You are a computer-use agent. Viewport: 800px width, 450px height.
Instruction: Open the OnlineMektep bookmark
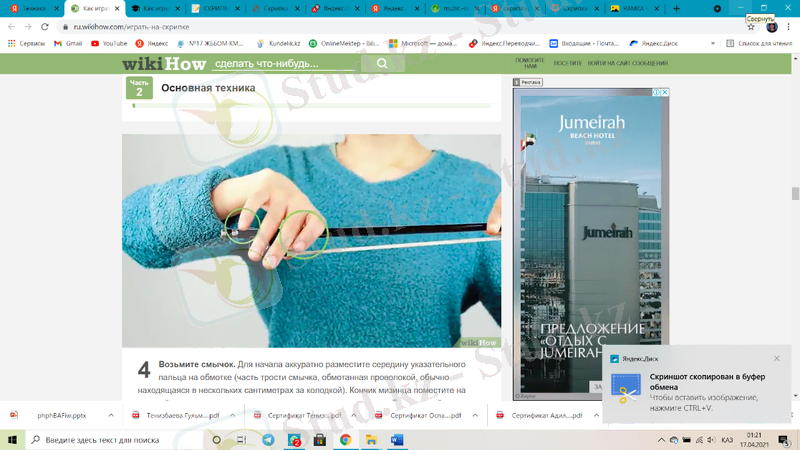pyautogui.click(x=344, y=43)
